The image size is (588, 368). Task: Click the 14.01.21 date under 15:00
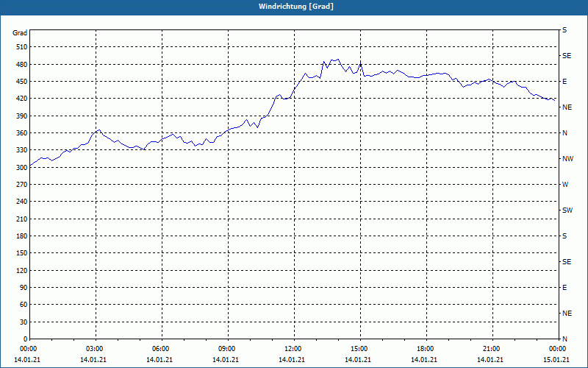(x=358, y=360)
